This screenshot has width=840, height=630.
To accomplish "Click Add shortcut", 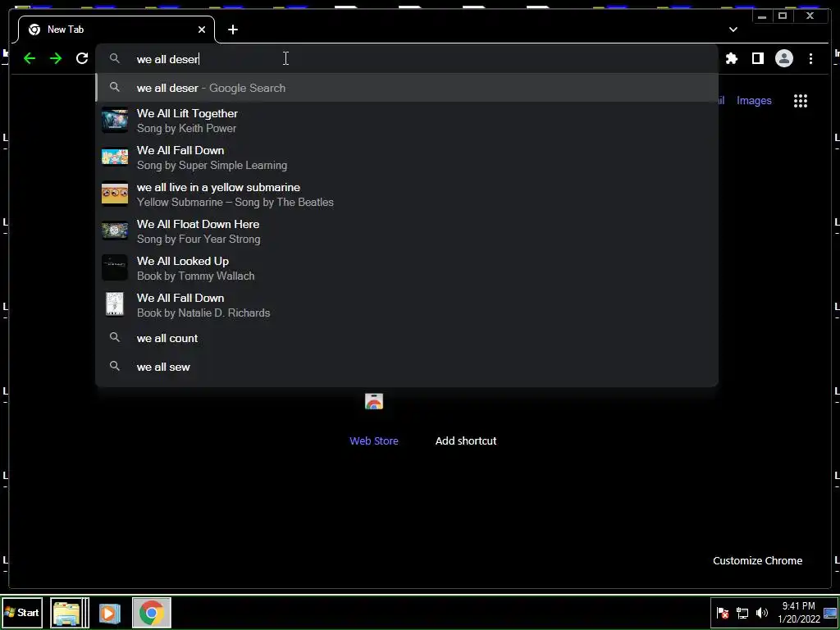I will (466, 441).
